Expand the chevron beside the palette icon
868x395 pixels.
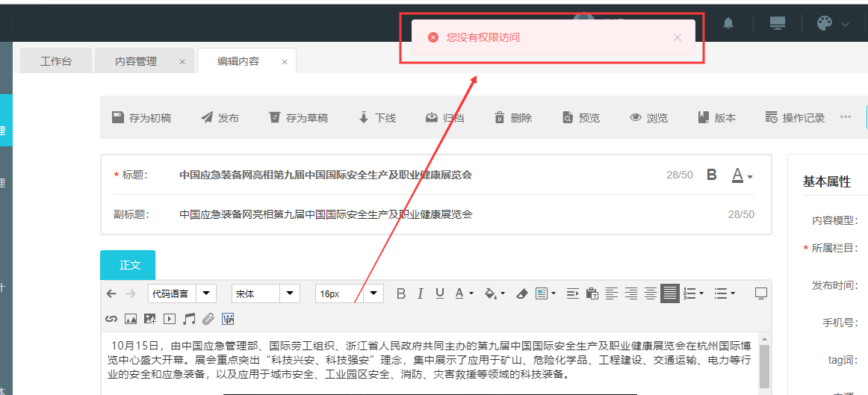(x=845, y=24)
